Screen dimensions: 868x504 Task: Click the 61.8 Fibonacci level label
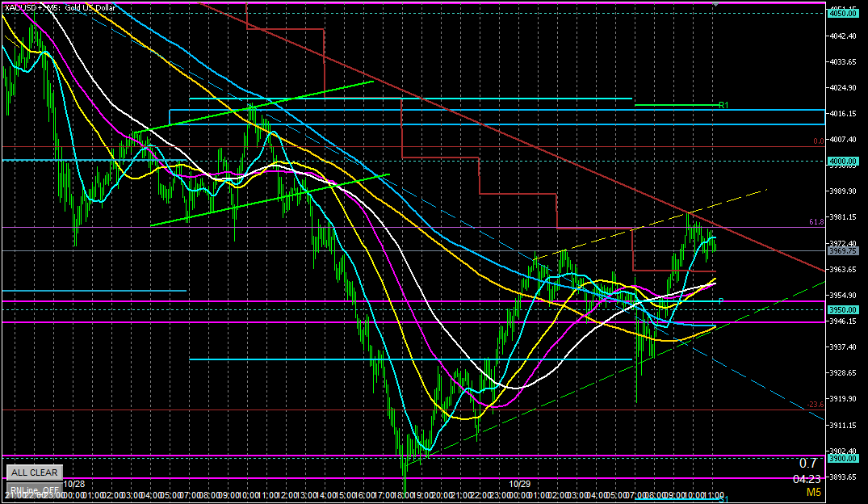(816, 222)
